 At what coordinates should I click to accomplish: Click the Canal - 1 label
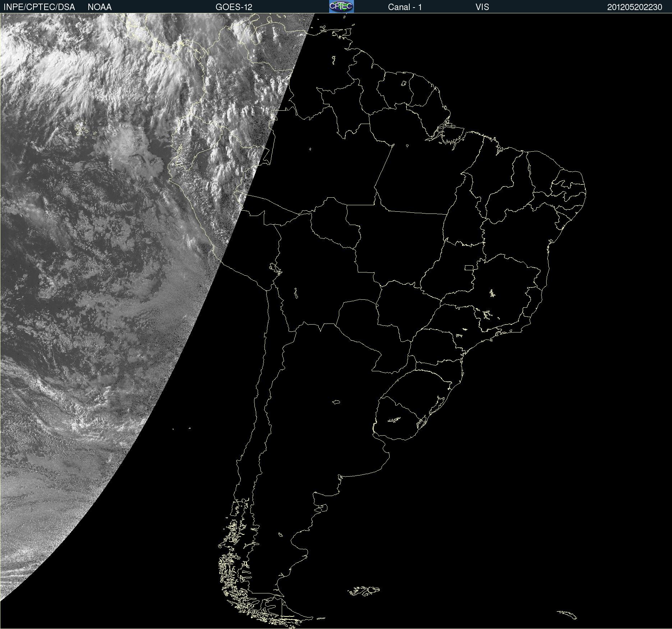[x=405, y=7]
